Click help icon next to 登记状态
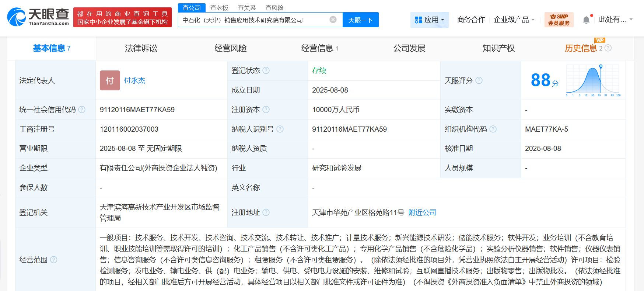The image size is (644, 291). [x=266, y=70]
